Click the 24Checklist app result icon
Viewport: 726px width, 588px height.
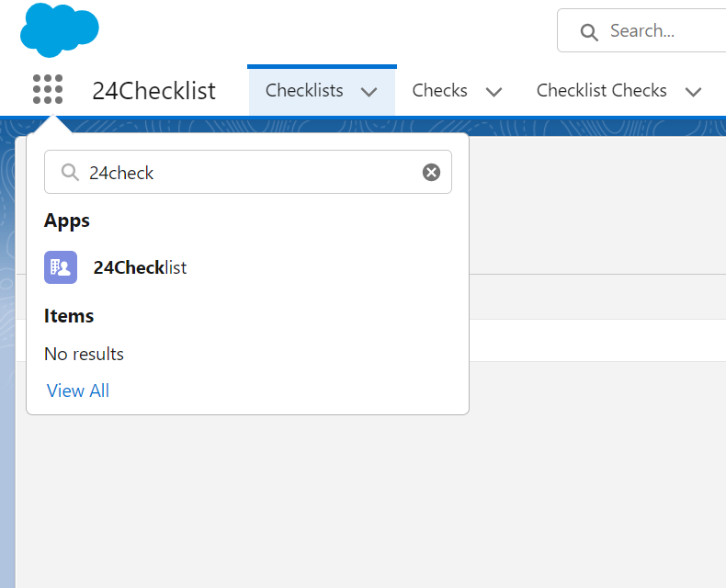click(61, 267)
